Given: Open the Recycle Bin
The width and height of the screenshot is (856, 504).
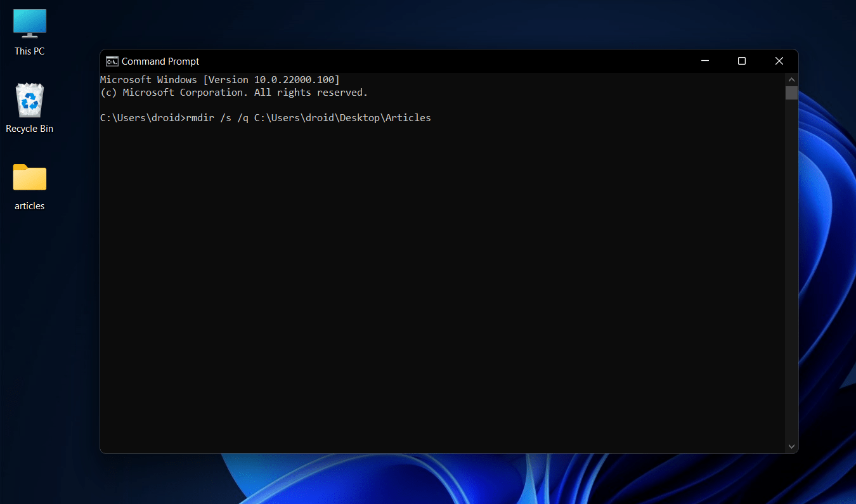Looking at the screenshot, I should pyautogui.click(x=29, y=100).
